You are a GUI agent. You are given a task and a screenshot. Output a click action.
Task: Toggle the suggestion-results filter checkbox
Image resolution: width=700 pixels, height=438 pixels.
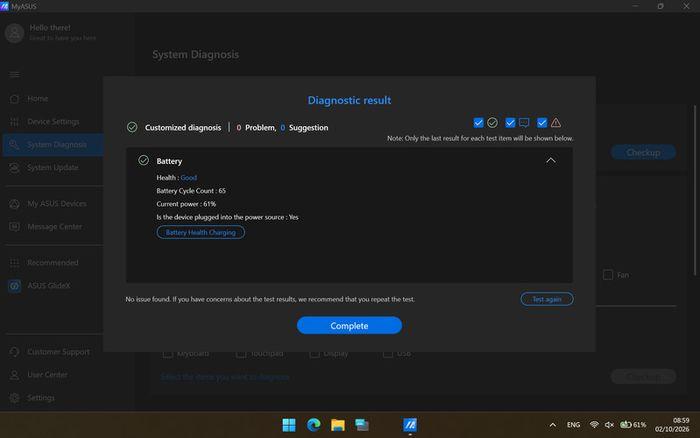point(510,122)
